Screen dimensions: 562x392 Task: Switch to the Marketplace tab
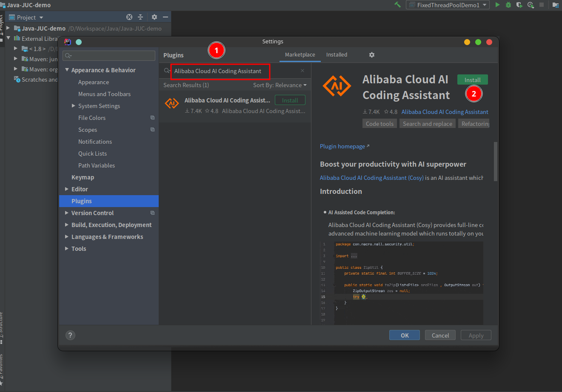coord(300,55)
